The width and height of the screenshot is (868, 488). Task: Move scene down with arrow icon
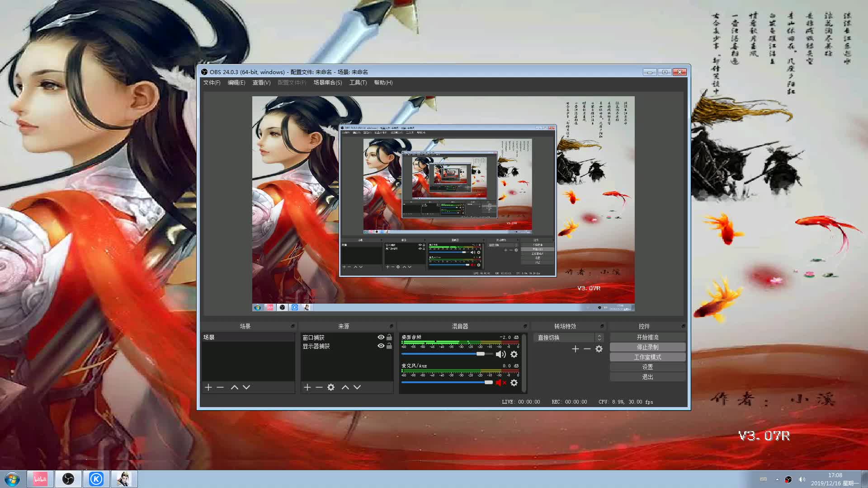[x=246, y=387]
